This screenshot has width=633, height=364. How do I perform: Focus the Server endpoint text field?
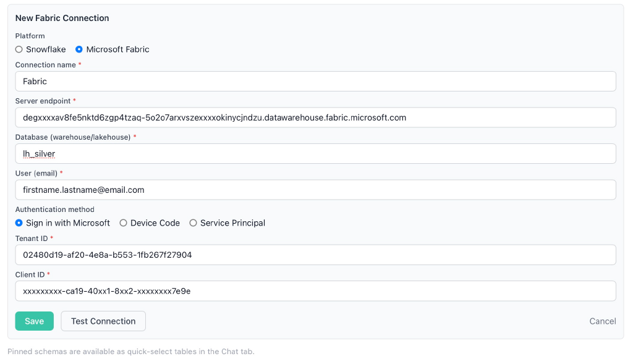click(x=316, y=117)
